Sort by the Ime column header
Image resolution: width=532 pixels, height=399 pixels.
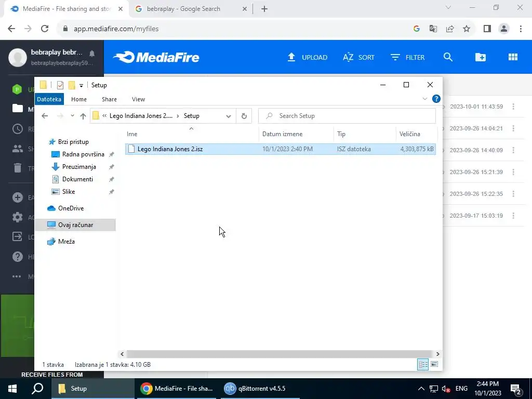pyautogui.click(x=192, y=134)
